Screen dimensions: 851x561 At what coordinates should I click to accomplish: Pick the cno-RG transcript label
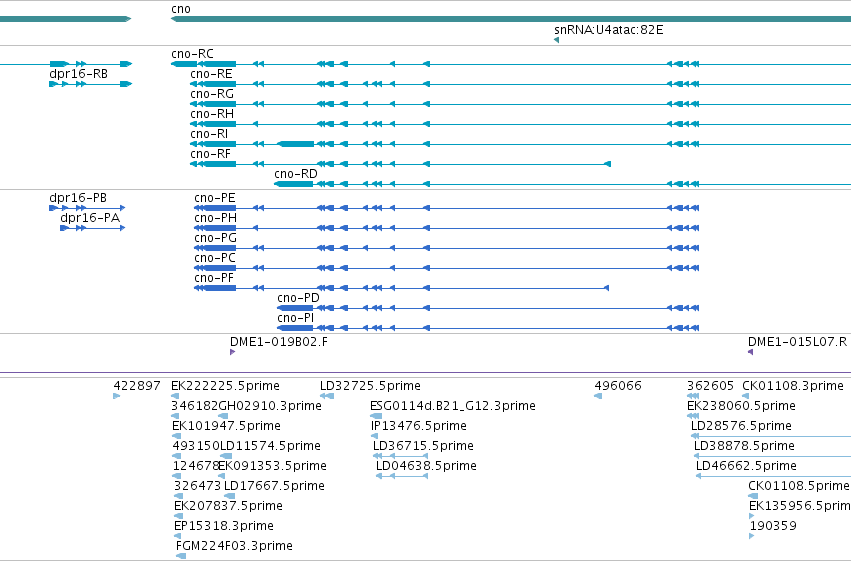pyautogui.click(x=212, y=94)
